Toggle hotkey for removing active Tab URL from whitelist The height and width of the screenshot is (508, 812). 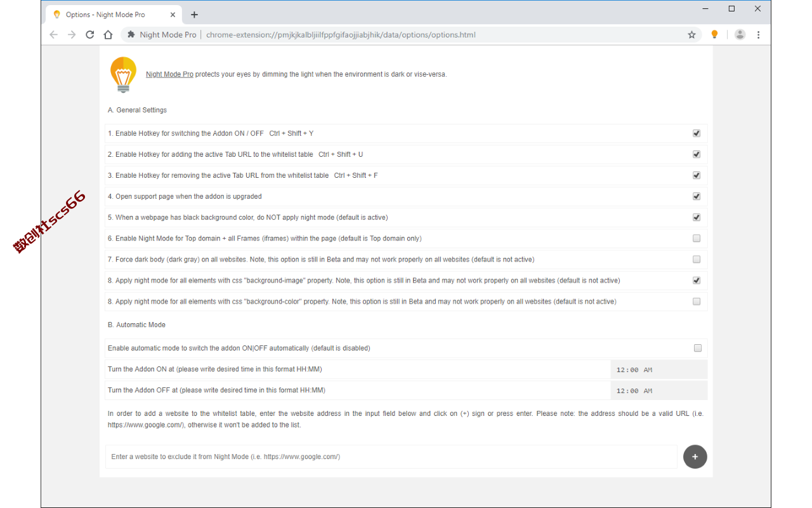coord(697,175)
